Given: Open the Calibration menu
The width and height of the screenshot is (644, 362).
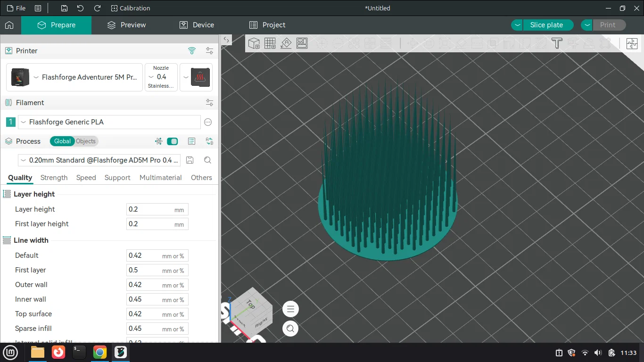Looking at the screenshot, I should coord(130,8).
